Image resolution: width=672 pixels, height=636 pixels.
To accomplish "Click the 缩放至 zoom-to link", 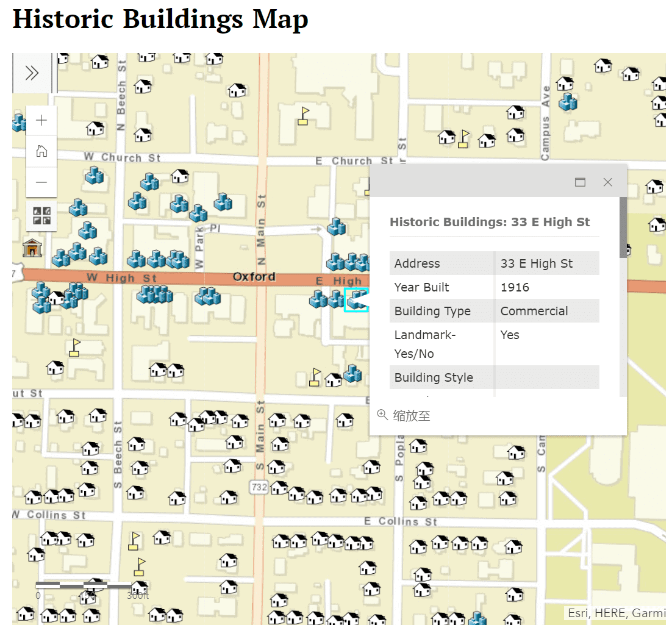I will coord(404,416).
